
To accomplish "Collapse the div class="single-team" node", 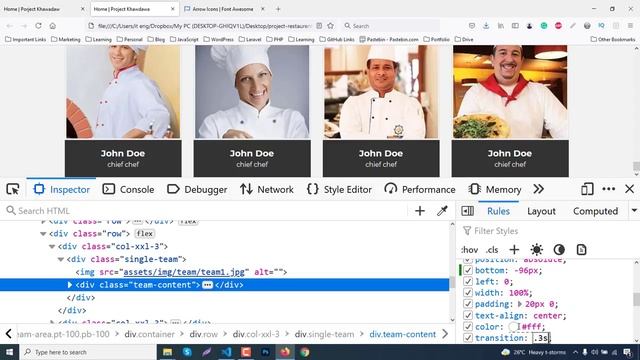I will tap(61, 259).
